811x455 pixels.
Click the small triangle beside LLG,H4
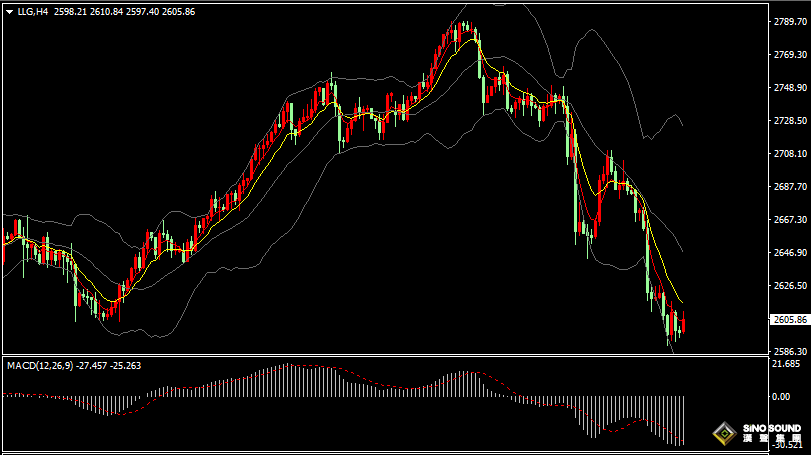pos(8,11)
